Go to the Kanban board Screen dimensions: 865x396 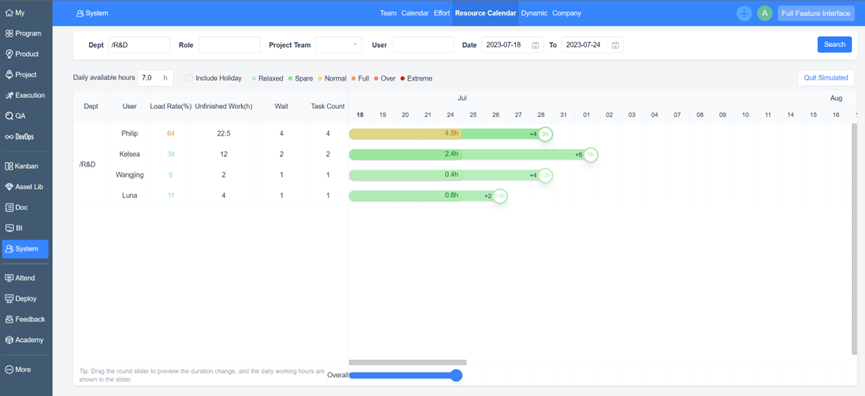click(22, 166)
